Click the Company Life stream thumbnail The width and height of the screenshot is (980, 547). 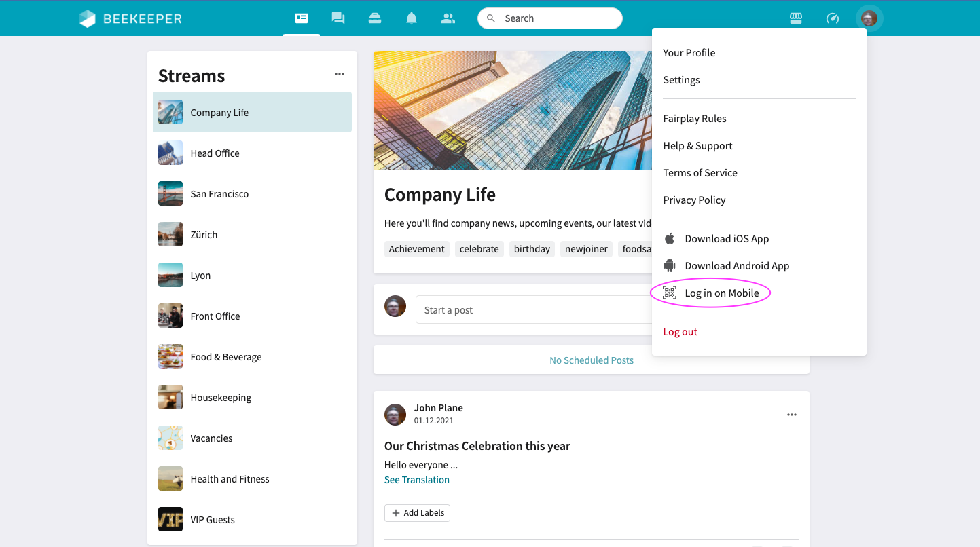(170, 112)
